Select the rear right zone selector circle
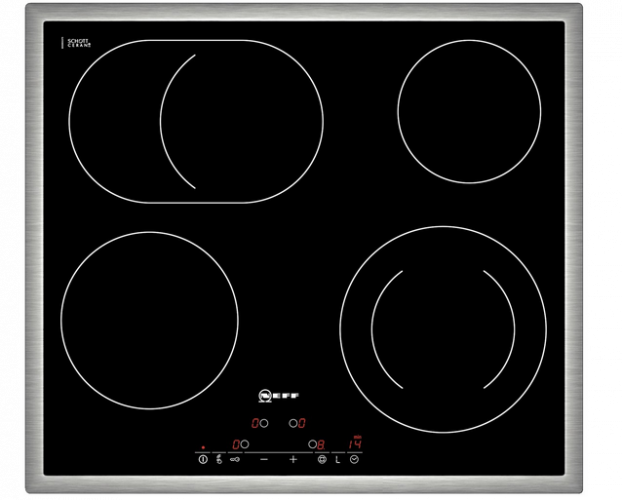This screenshot has width=622, height=500. coord(292,423)
